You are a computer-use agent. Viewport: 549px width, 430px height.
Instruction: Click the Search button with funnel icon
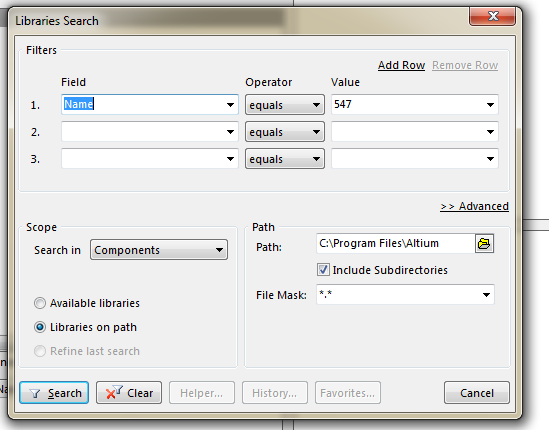pos(54,393)
